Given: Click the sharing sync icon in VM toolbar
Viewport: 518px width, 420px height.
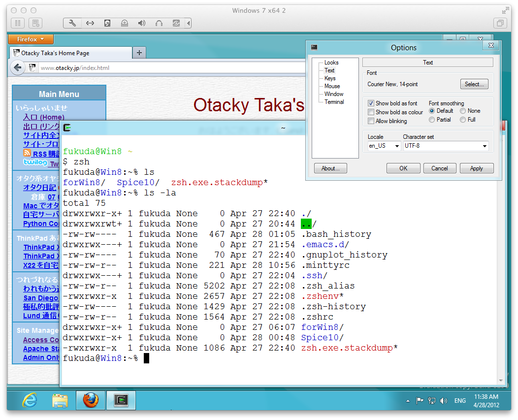Looking at the screenshot, I should point(176,23).
